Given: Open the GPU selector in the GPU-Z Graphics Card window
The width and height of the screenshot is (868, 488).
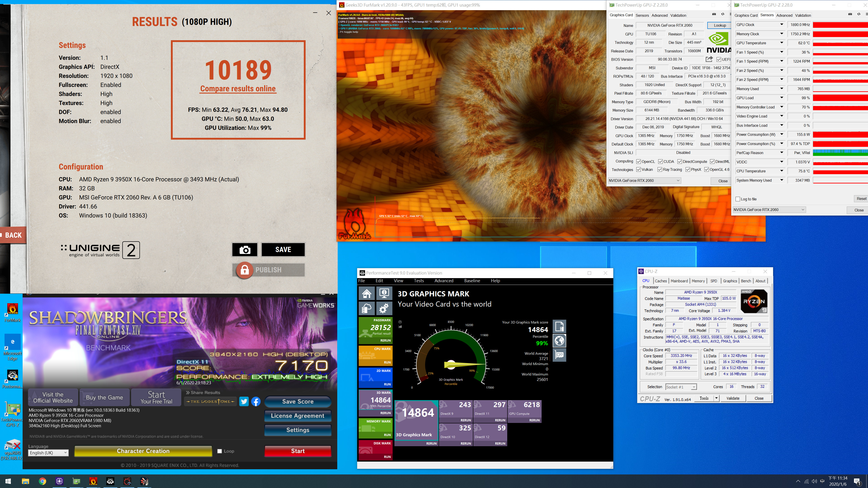Looking at the screenshot, I should coord(644,181).
